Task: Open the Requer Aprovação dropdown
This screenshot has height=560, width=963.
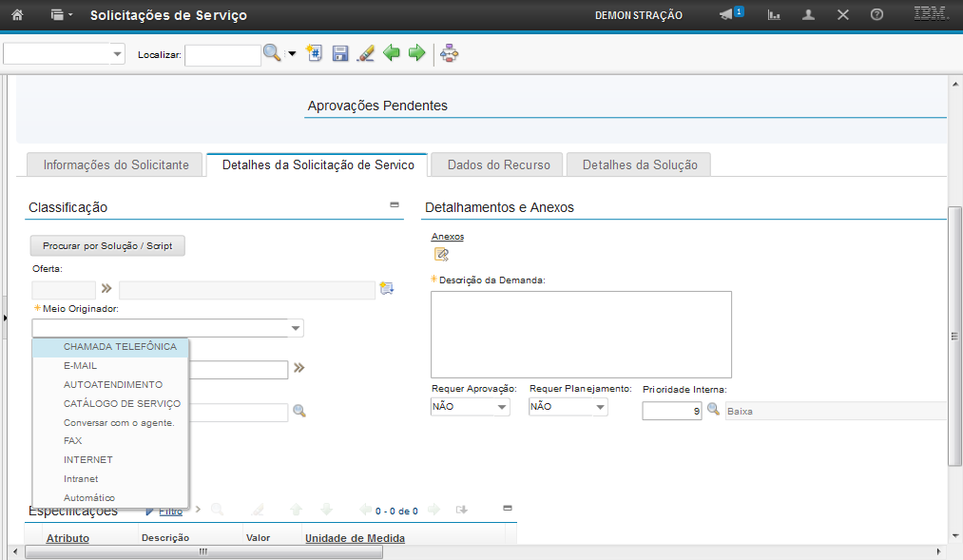Action: point(501,407)
